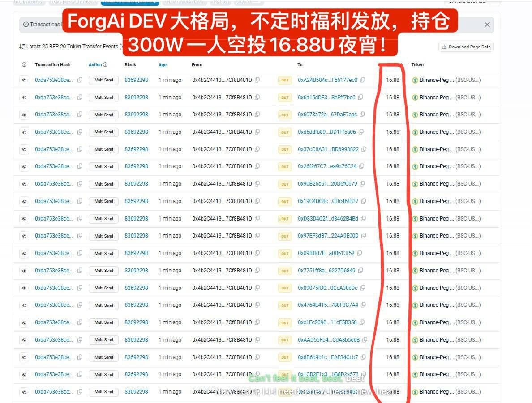This screenshot has height=403, width=532.
Task: Copy To address 0xD83D4C2f...d3462B4Bd
Action: 363,219
